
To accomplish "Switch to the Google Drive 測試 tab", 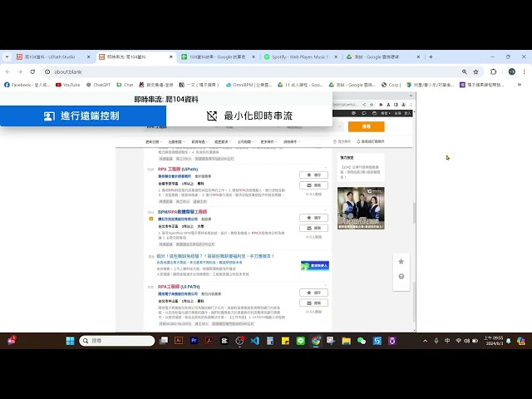I will click(x=383, y=57).
